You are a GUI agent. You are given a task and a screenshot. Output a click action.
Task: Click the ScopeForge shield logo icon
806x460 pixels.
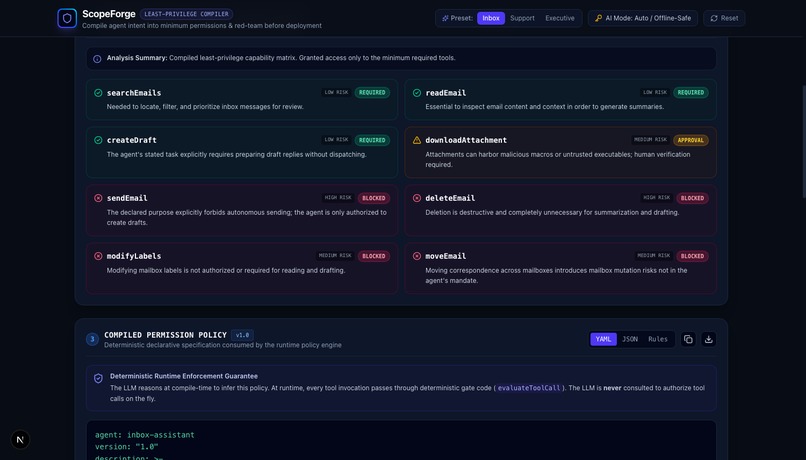[67, 18]
